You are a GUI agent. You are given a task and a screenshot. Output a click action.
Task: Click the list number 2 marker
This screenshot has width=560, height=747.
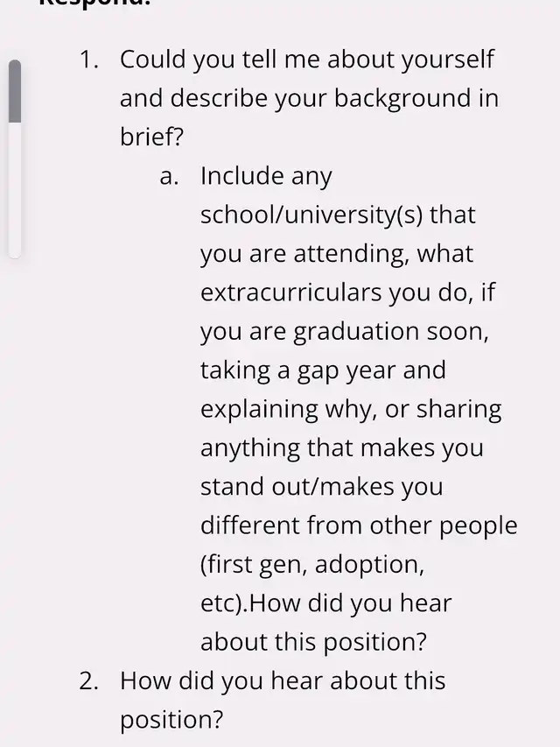tap(89, 680)
